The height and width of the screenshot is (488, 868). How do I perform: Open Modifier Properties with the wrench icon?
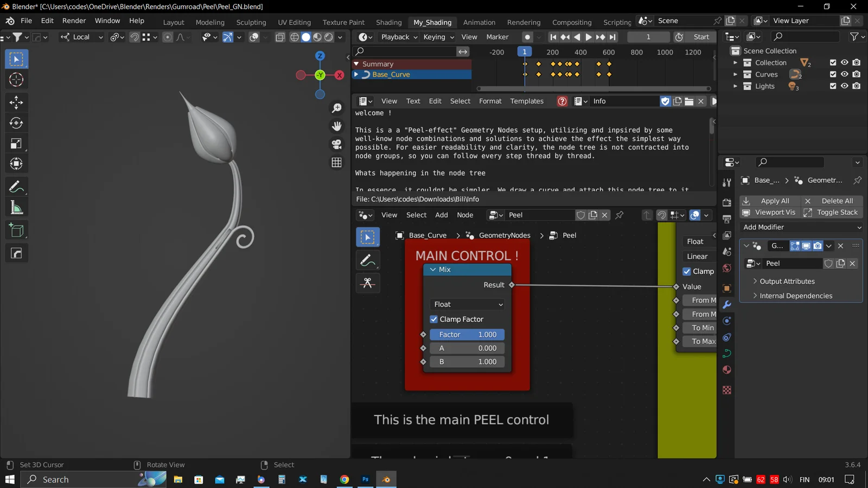pos(727,304)
